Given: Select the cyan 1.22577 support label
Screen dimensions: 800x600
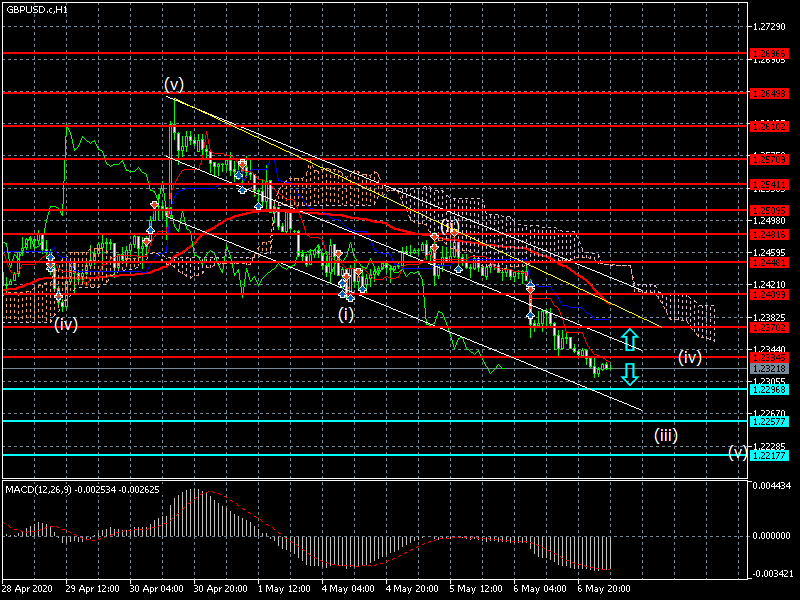Looking at the screenshot, I should click(769, 421).
